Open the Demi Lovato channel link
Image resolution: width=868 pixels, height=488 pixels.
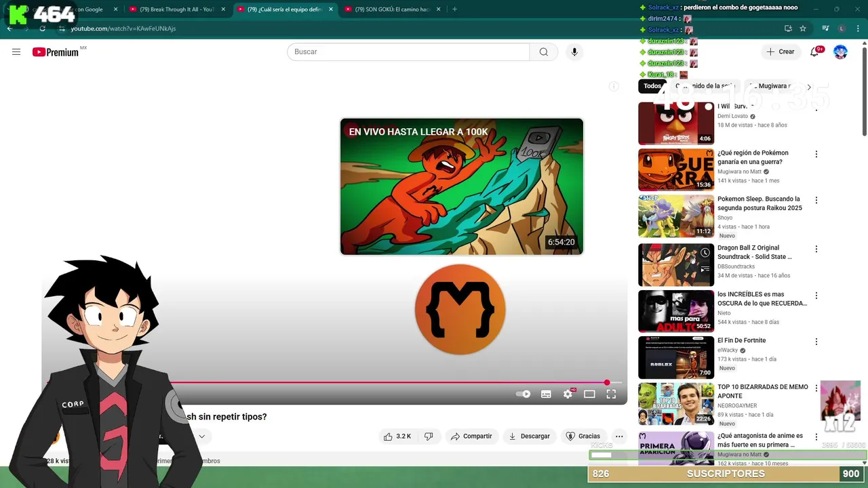pyautogui.click(x=732, y=116)
